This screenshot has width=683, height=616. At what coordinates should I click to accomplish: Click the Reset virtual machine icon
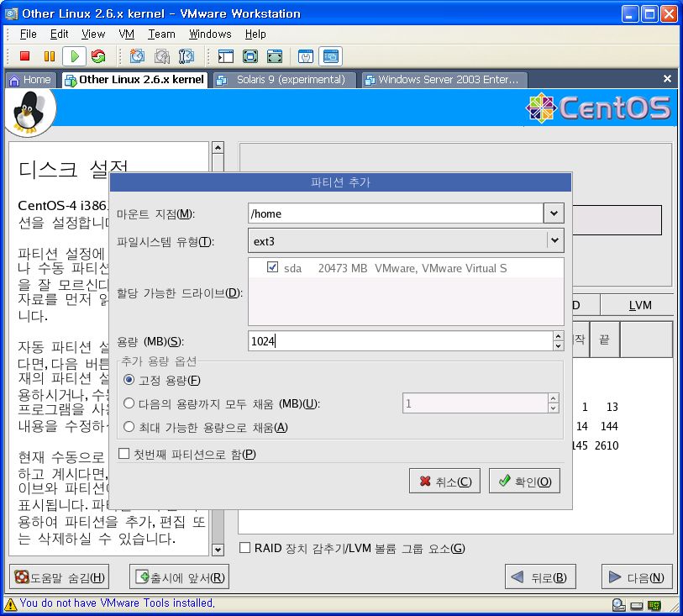coord(98,56)
